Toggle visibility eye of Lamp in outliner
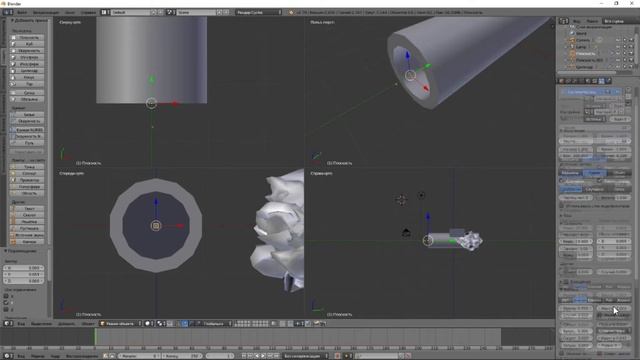This screenshot has height=360, width=640. coord(618,47)
